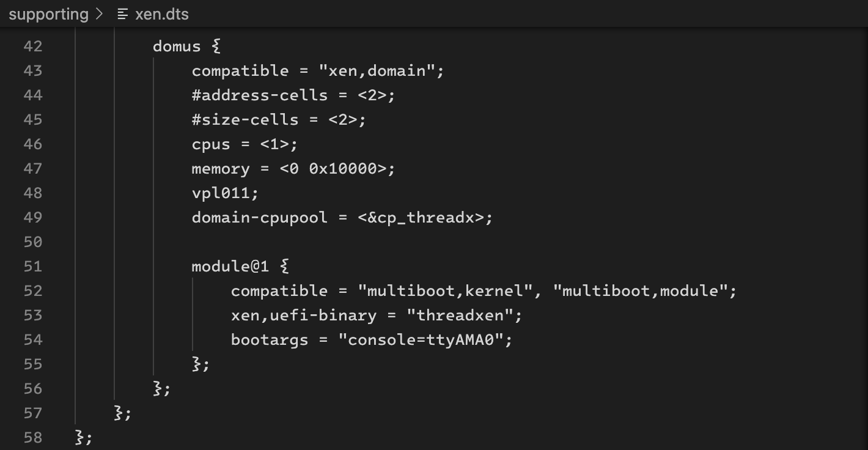Viewport: 868px width, 450px height.
Task: Place cursor on "xen,domain" string
Action: [x=377, y=71]
